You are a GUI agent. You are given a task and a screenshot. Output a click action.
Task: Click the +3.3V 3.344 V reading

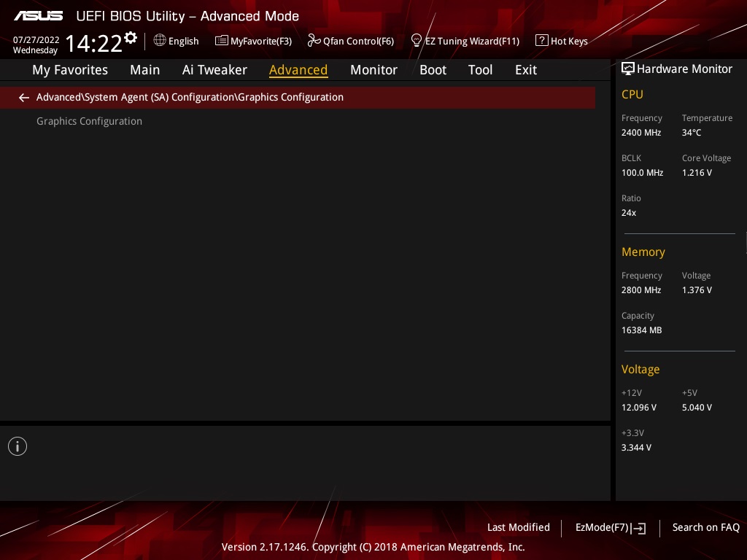tap(636, 448)
